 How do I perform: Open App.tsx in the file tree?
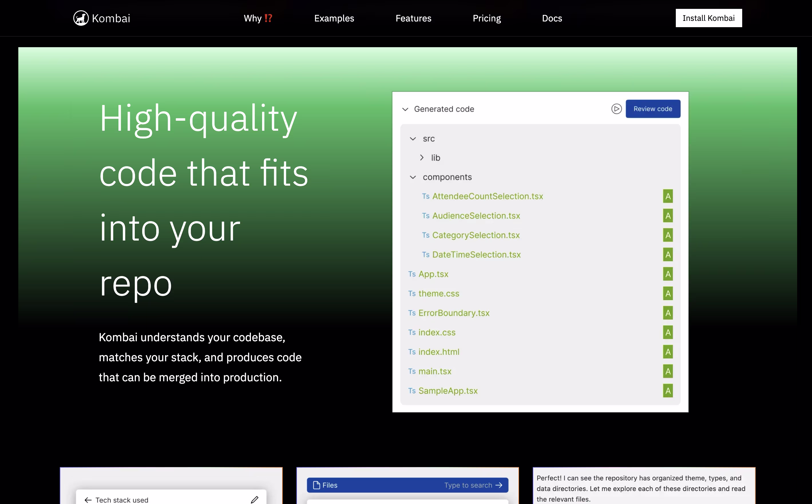click(x=433, y=274)
